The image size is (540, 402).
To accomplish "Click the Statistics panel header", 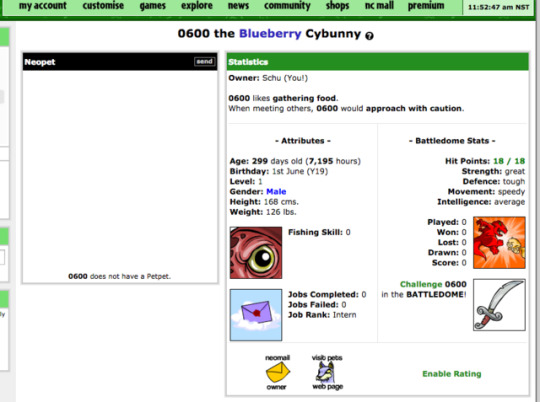I will [x=378, y=62].
